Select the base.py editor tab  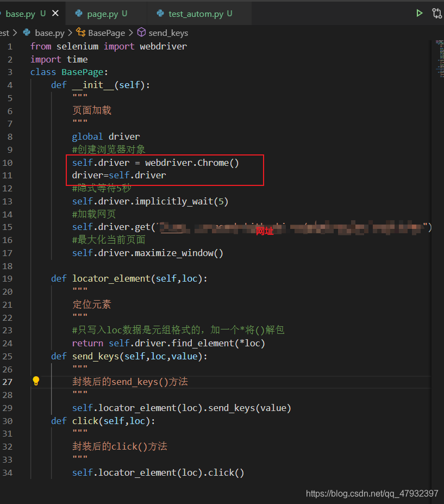21,14
